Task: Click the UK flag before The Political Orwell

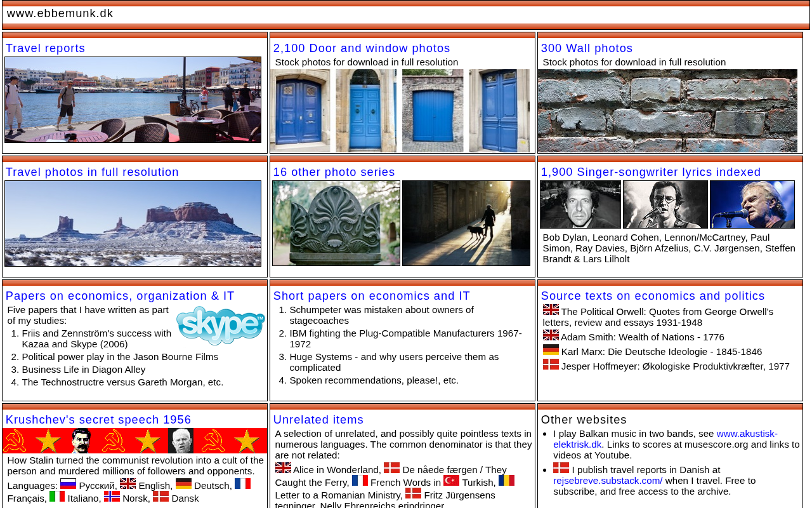Action: [x=551, y=310]
